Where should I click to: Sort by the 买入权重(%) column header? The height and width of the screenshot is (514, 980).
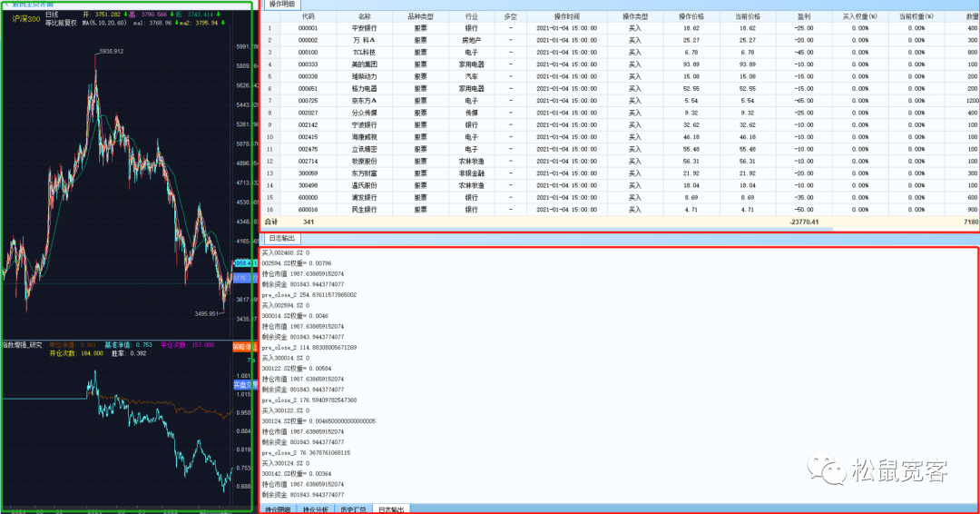[860, 17]
